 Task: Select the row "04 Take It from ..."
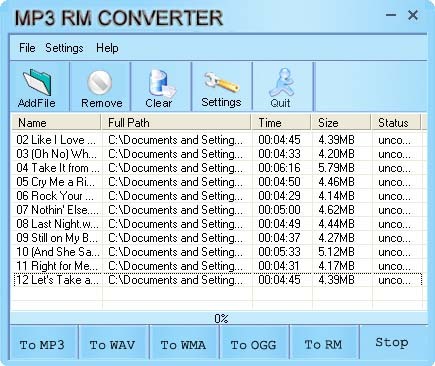[218, 168]
